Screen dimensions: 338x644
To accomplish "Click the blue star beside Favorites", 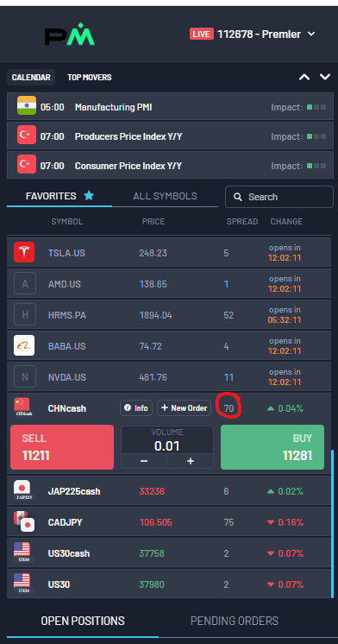I will 89,196.
